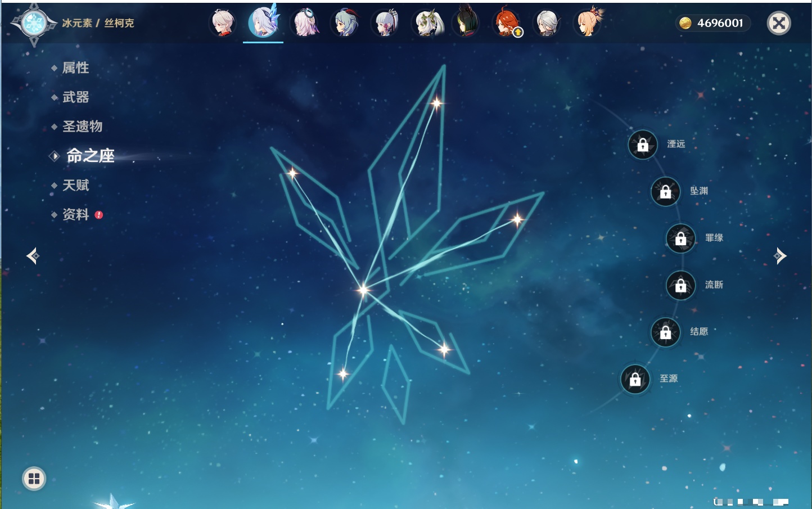Viewport: 812px width, 509px height.
Task: Click the lower-right star of the constellation
Action: [444, 350]
